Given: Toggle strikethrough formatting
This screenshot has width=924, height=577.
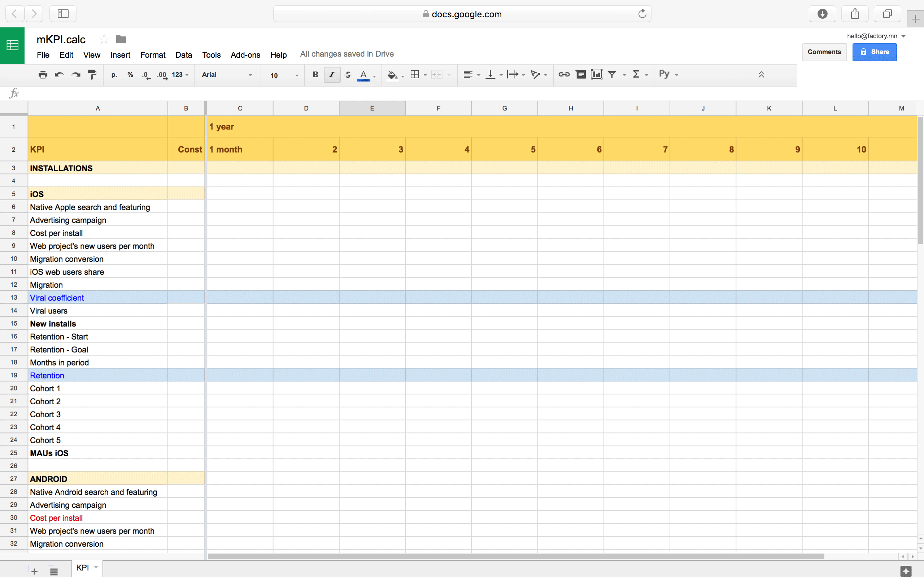Looking at the screenshot, I should 348,75.
